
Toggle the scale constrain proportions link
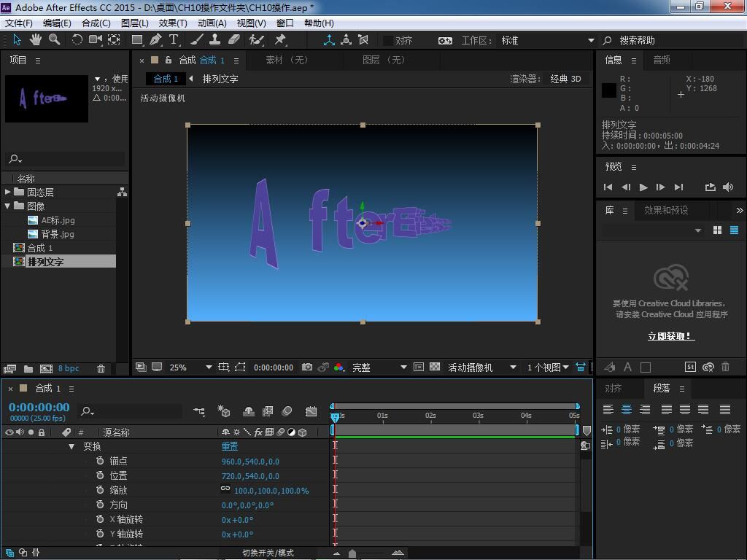click(225, 489)
